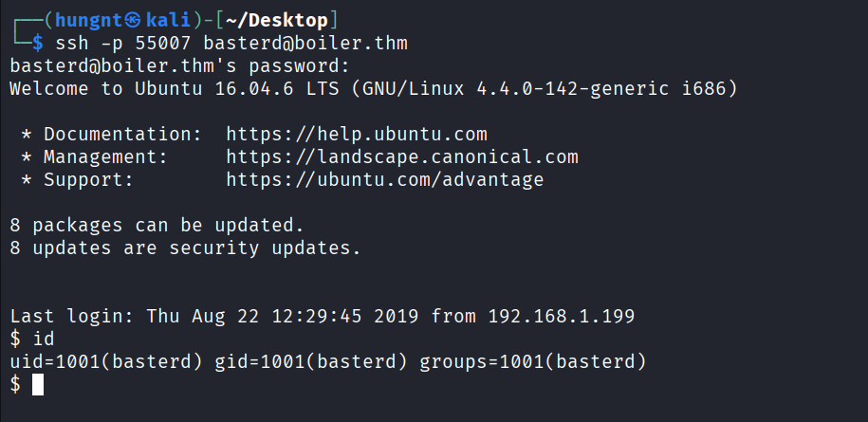Click the '8 packages can be updated' line

[157, 225]
